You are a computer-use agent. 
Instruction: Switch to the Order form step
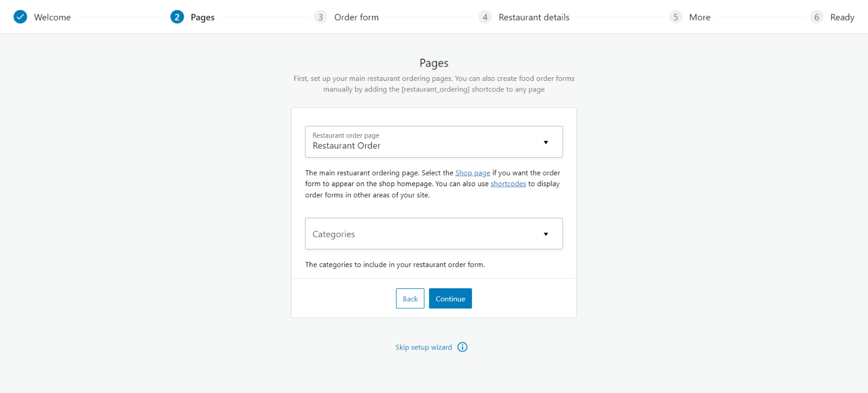356,17
